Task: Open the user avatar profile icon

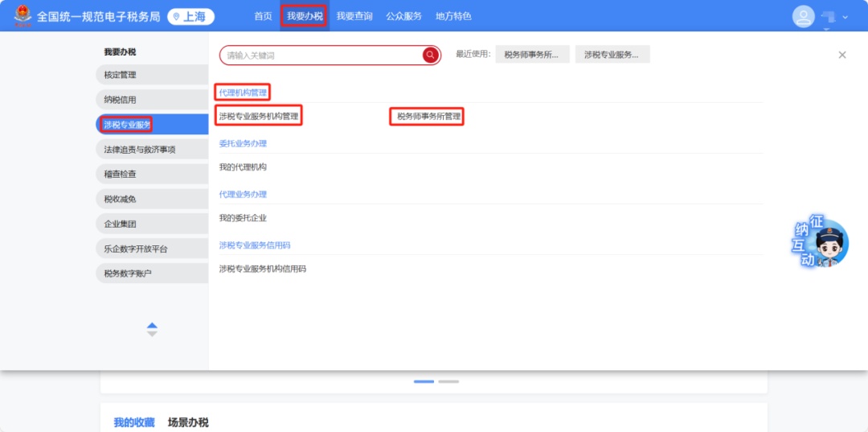Action: tap(803, 16)
